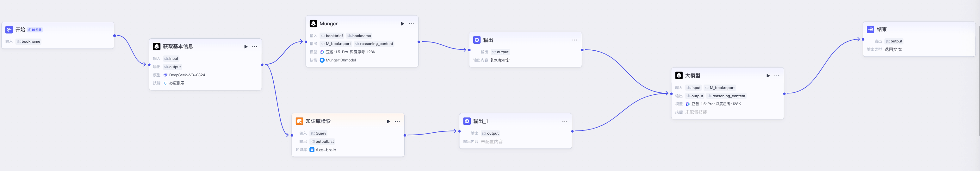
Task: Click the 结束 end node icon
Action: [871, 29]
